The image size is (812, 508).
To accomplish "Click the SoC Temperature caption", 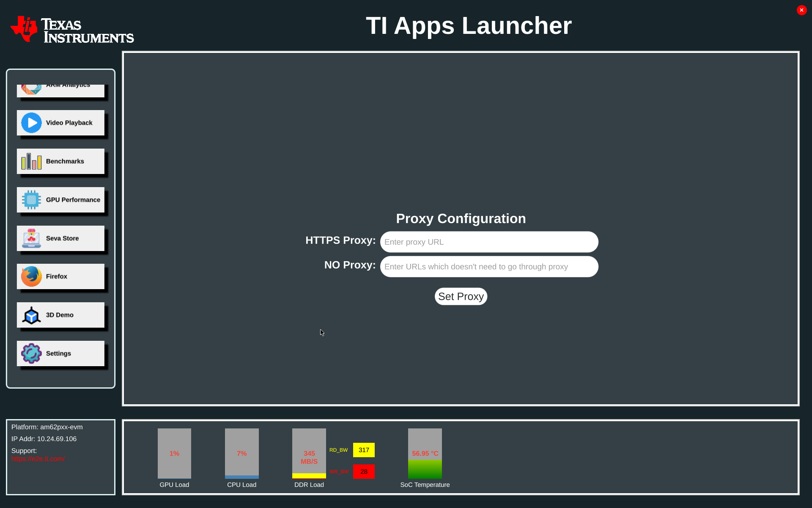I will (x=425, y=485).
